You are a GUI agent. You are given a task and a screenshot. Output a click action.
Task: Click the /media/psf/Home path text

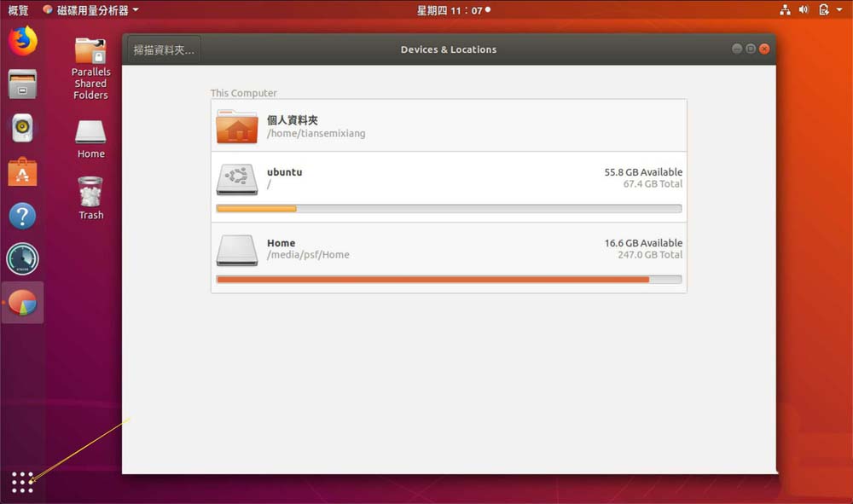[x=308, y=254]
